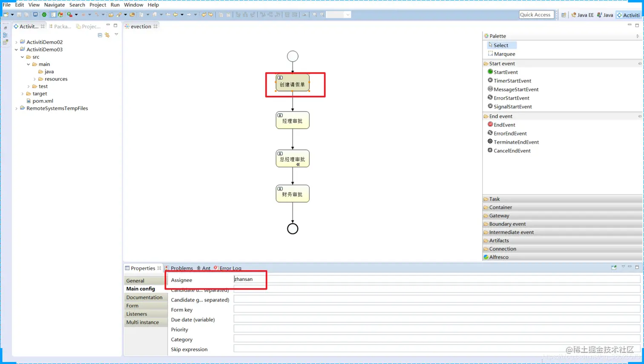Screen dimensions: 644x364
Task: Click the Save toolbar icon
Action: point(19,14)
